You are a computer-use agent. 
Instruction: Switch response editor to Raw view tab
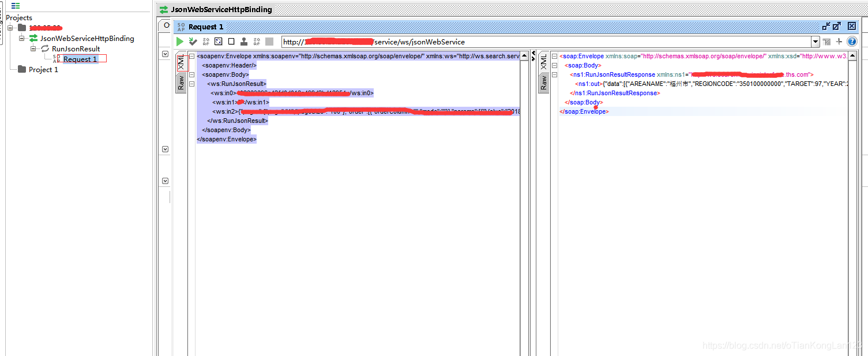point(544,82)
